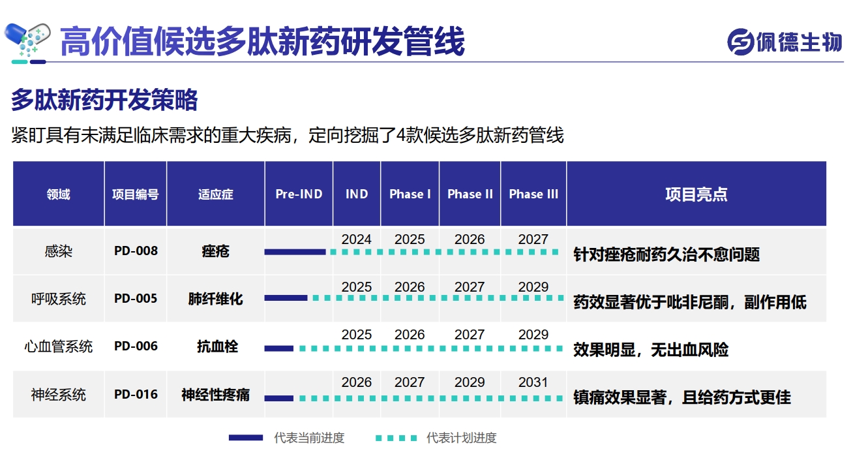Select project code PD-006
Image resolution: width=868 pixels, height=460 pixels.
(136, 346)
